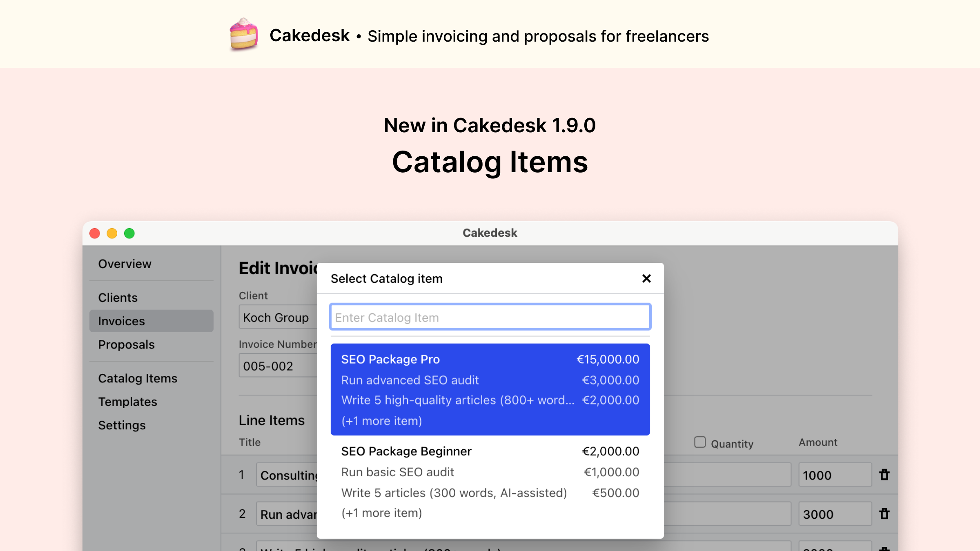The image size is (980, 551).
Task: Click the Cakedesk cake logo
Action: click(x=244, y=35)
